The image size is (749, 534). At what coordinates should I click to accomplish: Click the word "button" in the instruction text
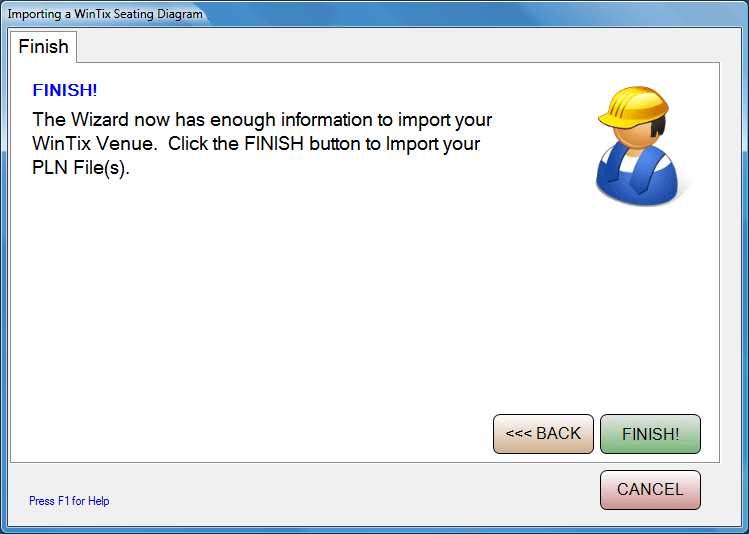(x=335, y=143)
